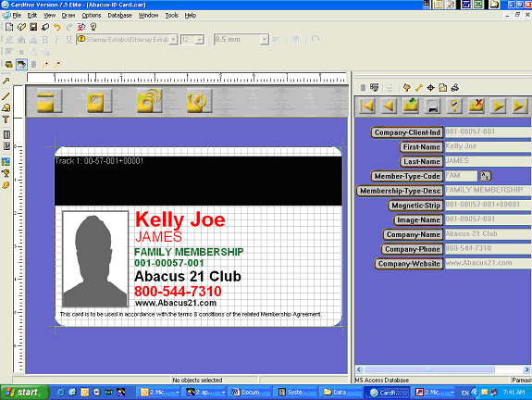Open the Edit menu
The height and width of the screenshot is (400, 532).
click(x=32, y=16)
